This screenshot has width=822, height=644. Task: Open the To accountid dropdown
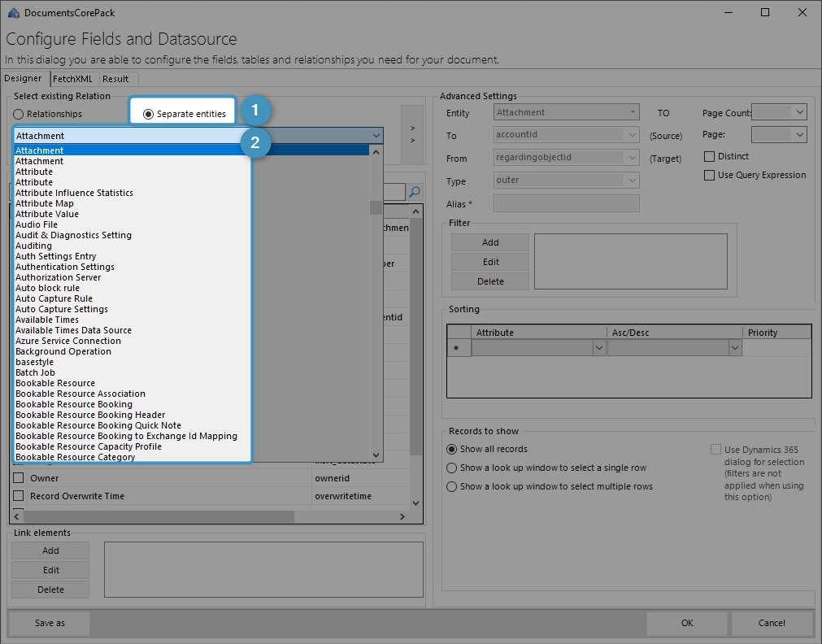[633, 135]
